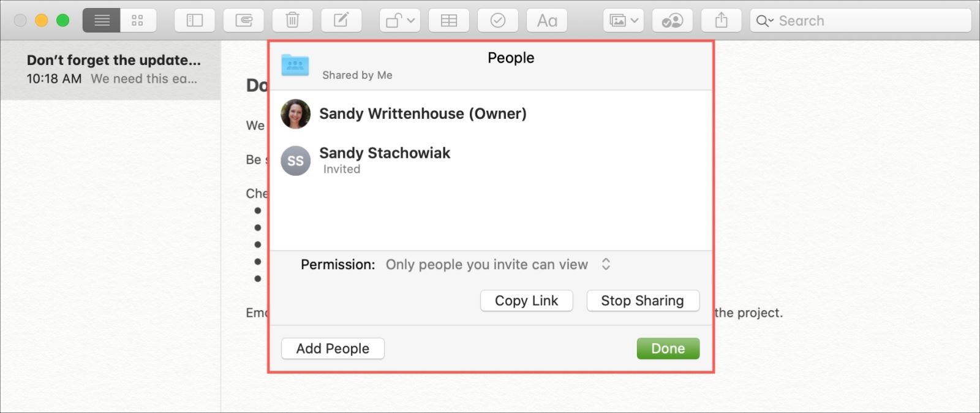Switch to gallery view in toolbar
The height and width of the screenshot is (413, 980).
click(138, 21)
